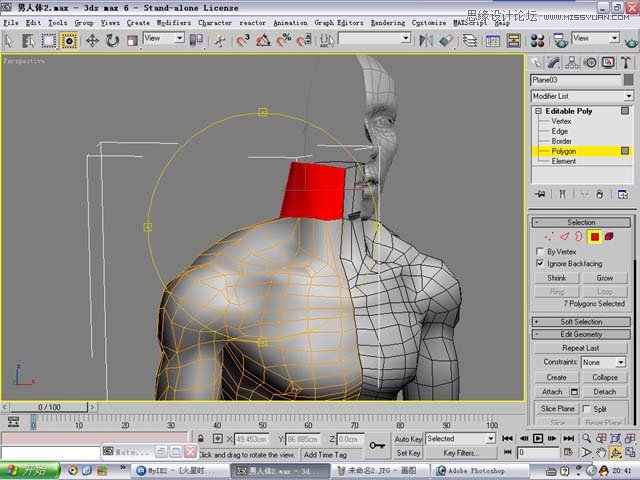The image size is (640, 480).
Task: Click the Align tool icon
Action: pyautogui.click(x=447, y=40)
